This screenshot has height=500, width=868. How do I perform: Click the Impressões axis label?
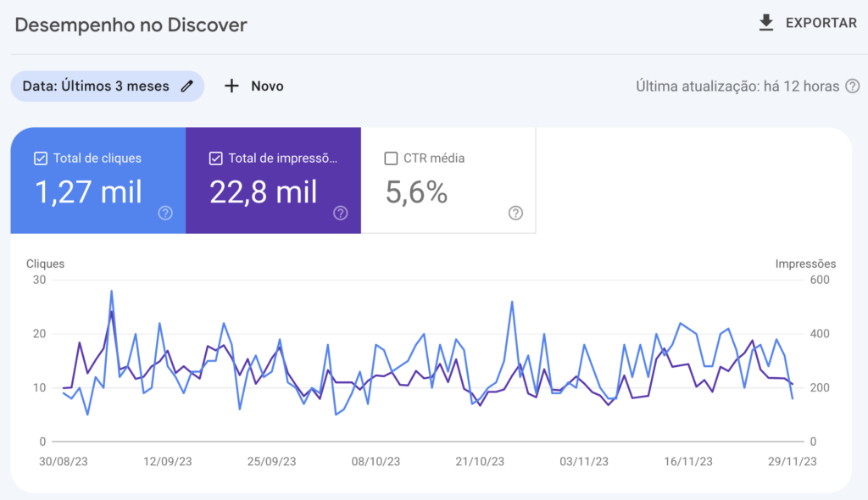805,264
